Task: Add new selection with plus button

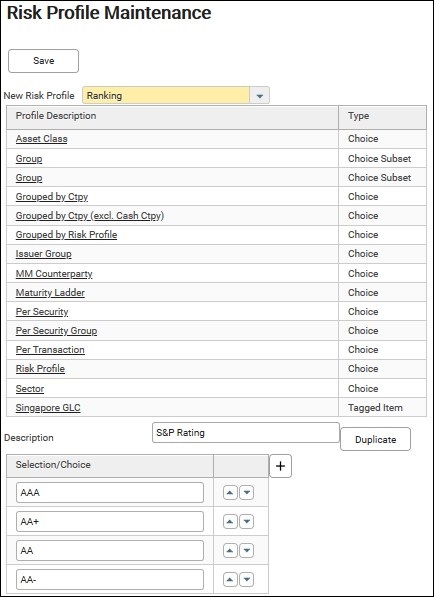Action: (280, 466)
